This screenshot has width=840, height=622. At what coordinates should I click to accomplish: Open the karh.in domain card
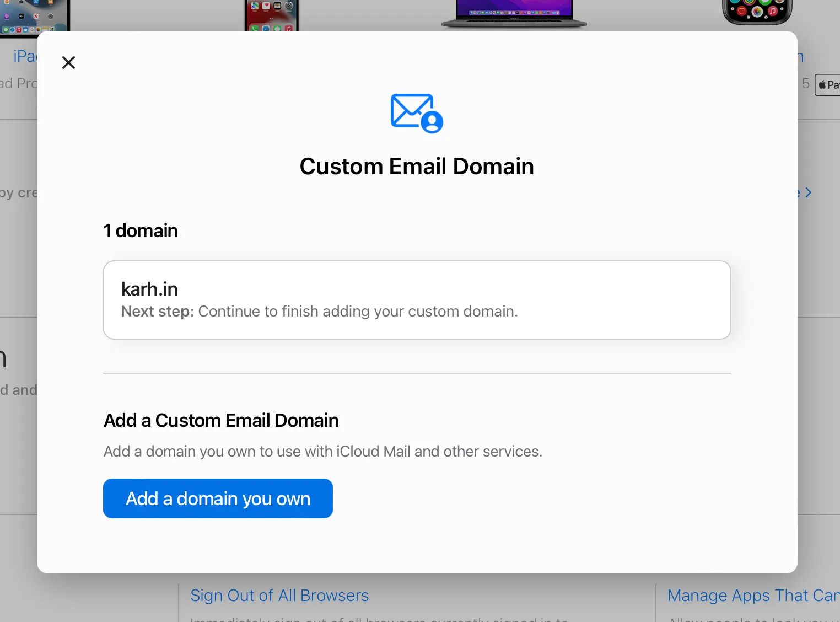pos(417,300)
